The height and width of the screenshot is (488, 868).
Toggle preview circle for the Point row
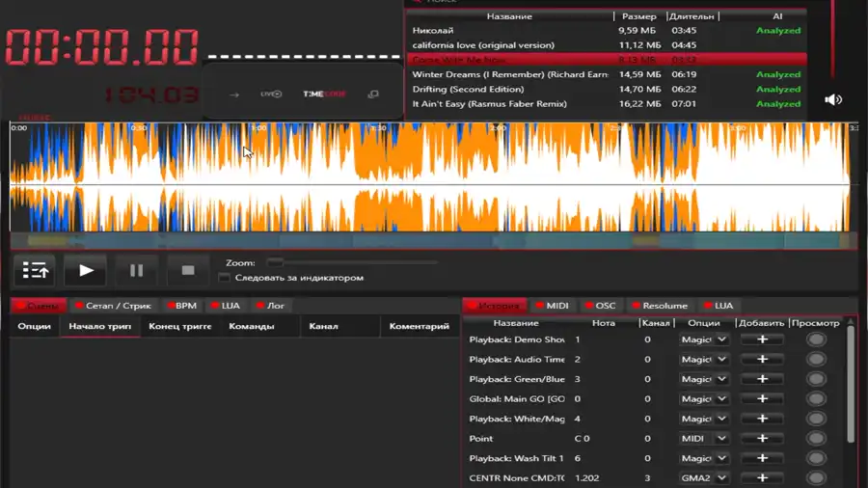pos(816,438)
